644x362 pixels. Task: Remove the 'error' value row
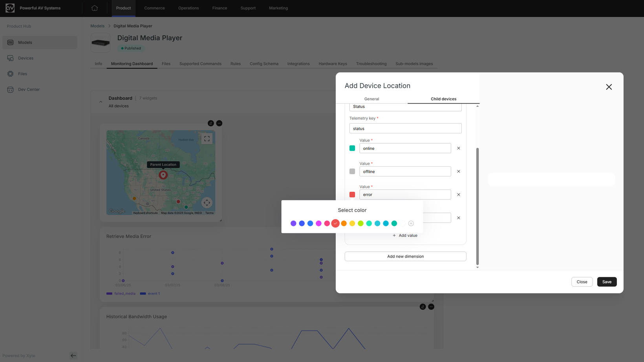(459, 195)
